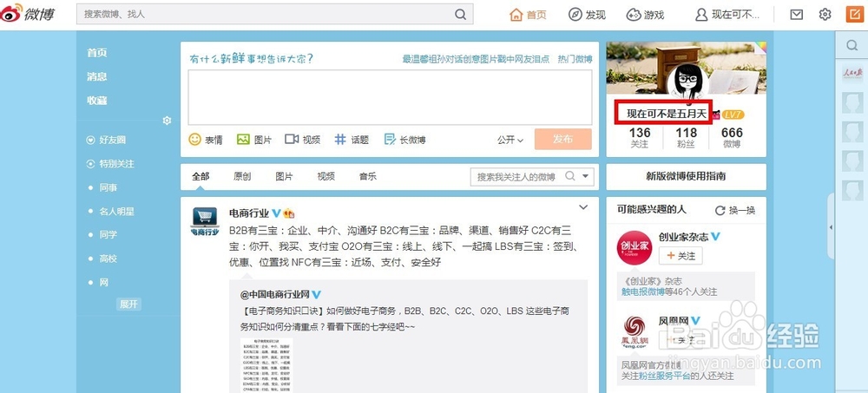Expand the left group list with 展开
This screenshot has height=393, width=868.
point(129,304)
